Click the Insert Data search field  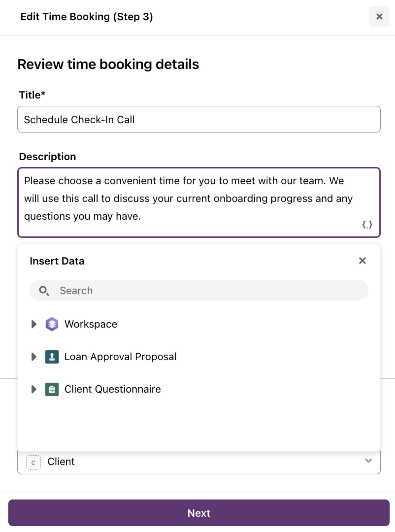[x=199, y=290]
